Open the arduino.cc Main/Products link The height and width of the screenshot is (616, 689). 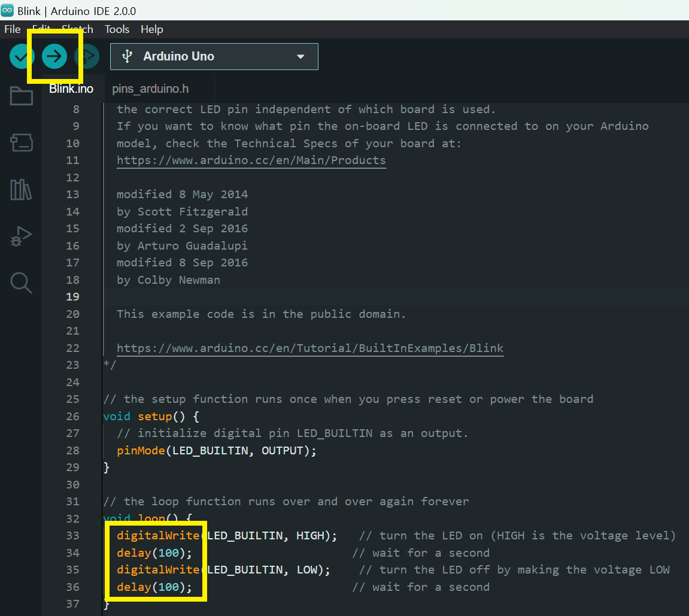point(251,160)
